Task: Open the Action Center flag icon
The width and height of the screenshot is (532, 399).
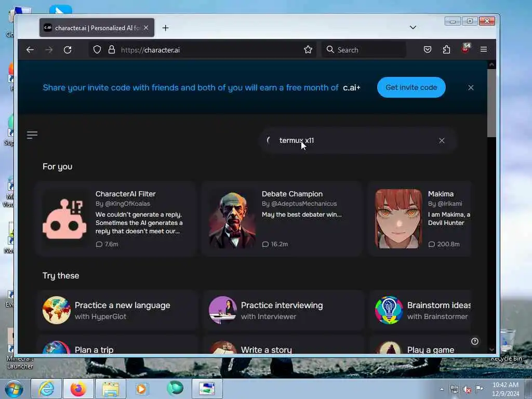Action: (x=479, y=389)
